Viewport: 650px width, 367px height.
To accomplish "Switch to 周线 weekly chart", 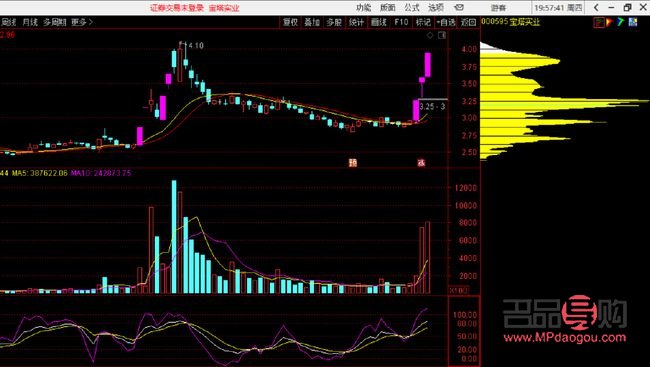I will pos(8,22).
